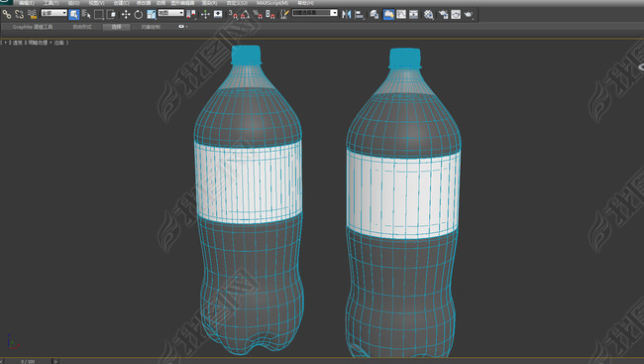The width and height of the screenshot is (644, 364).
Task: Toggle Spinner Snap
Action: point(270,15)
